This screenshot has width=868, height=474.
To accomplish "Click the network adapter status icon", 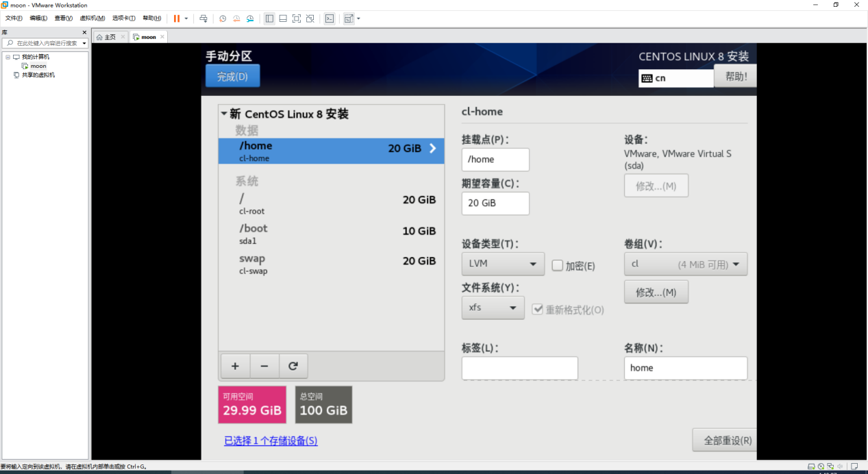I will (830, 466).
